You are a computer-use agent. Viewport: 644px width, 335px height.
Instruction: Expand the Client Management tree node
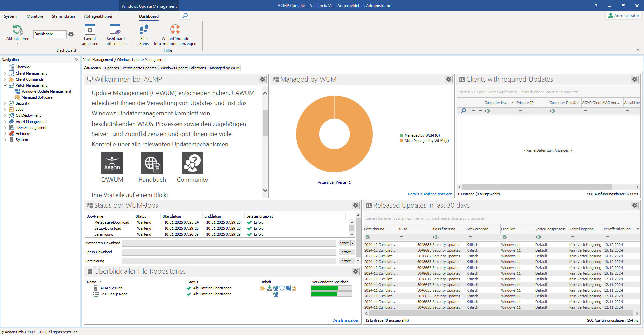point(5,73)
